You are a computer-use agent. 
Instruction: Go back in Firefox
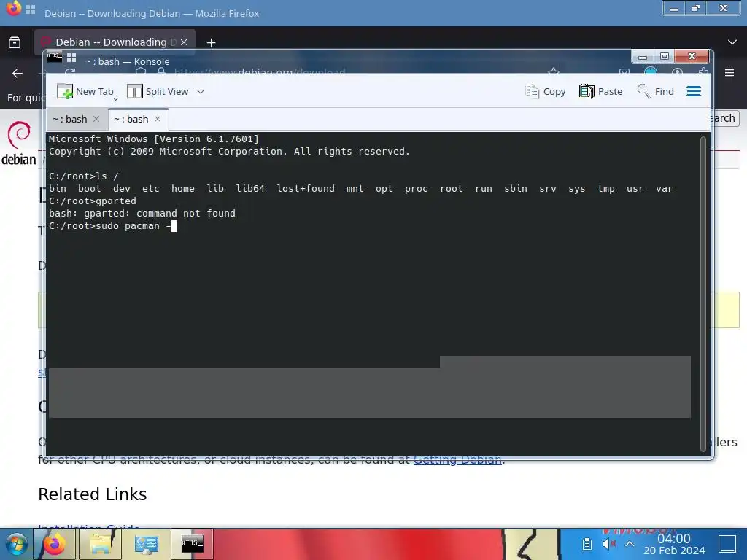18,73
